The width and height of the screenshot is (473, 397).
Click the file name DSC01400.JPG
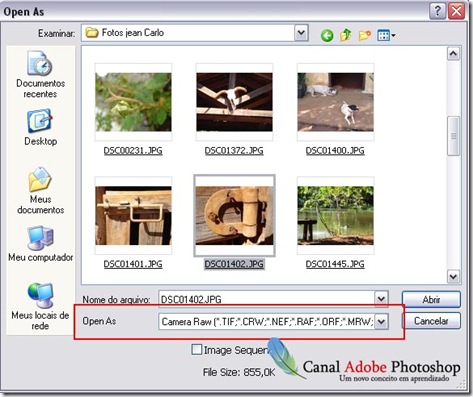pos(335,151)
